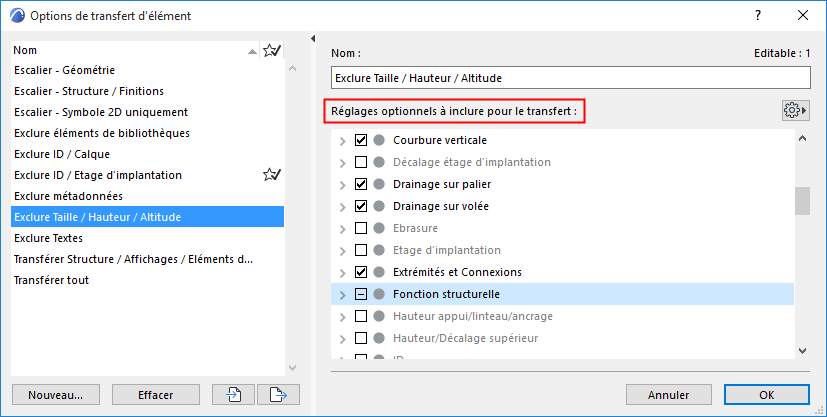Enable the Ebrasure checkbox
The height and width of the screenshot is (417, 827).
(361, 228)
